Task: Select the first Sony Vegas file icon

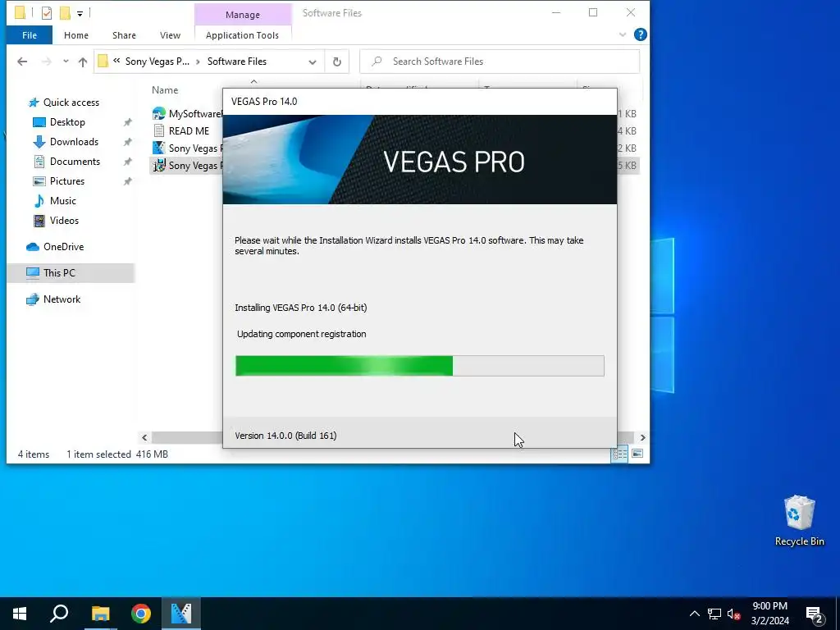Action: pyautogui.click(x=158, y=148)
